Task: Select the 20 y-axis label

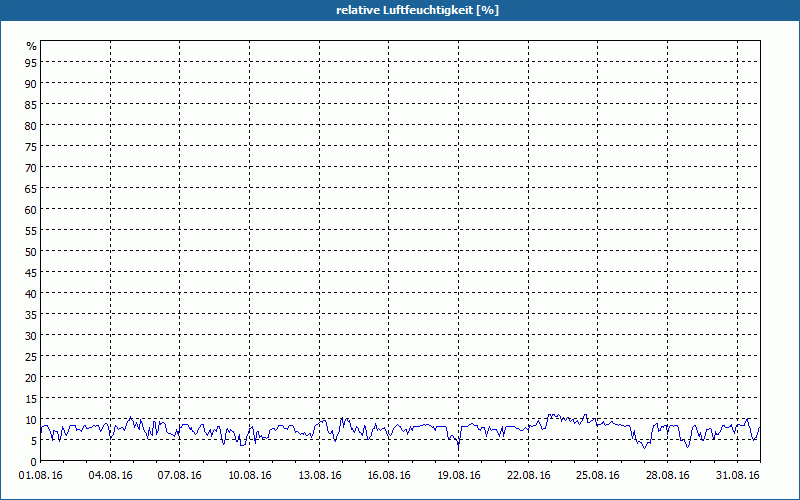Action: [x=31, y=378]
